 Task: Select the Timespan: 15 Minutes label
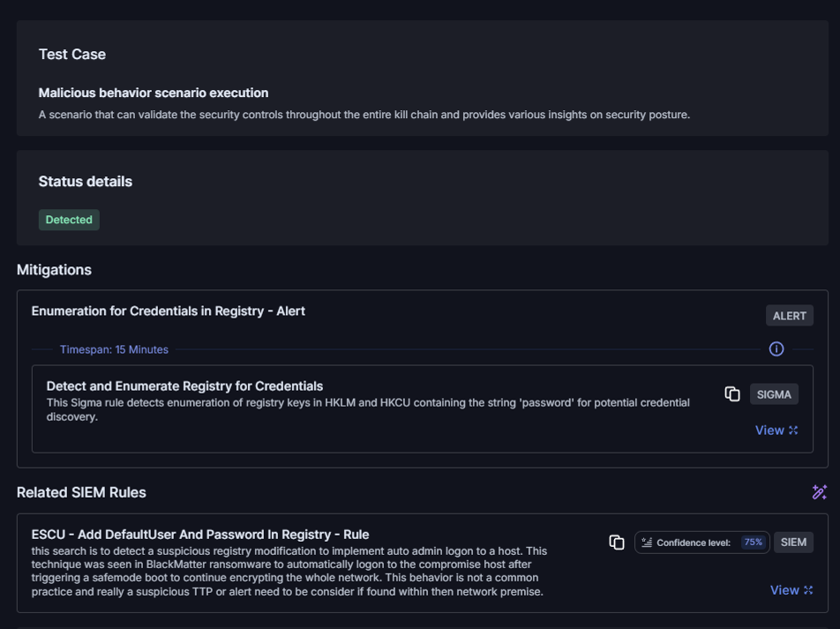pyautogui.click(x=114, y=349)
